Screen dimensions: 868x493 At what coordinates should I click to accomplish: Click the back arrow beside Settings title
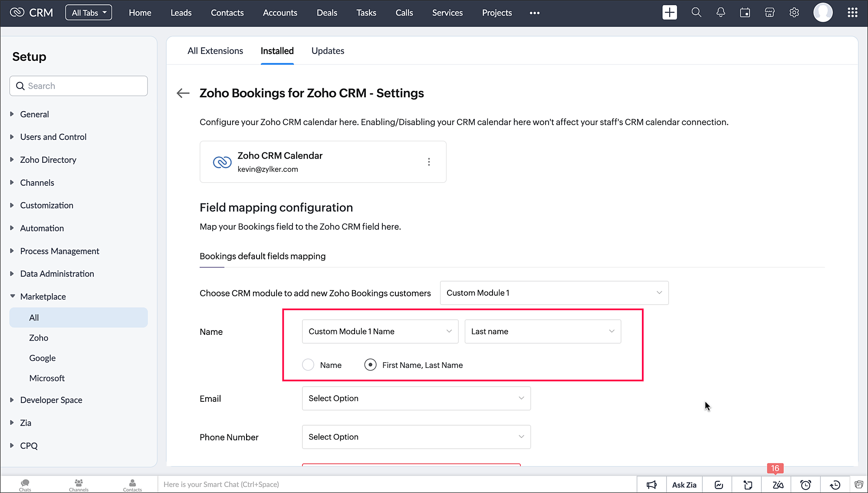183,93
